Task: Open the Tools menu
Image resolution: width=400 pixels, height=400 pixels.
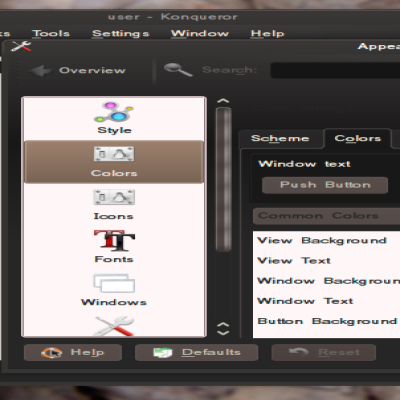Action: pyautogui.click(x=51, y=33)
